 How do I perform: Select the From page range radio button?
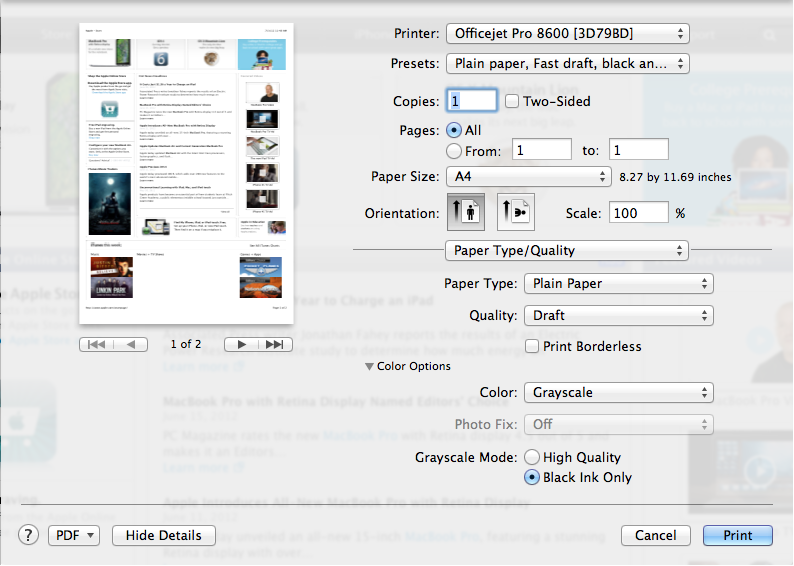pos(454,151)
